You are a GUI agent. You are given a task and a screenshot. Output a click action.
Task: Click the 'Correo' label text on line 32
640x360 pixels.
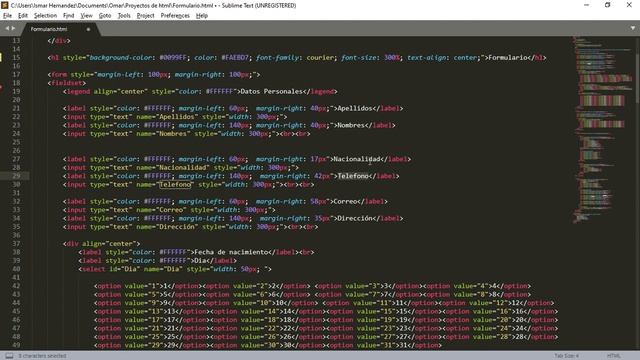345,201
